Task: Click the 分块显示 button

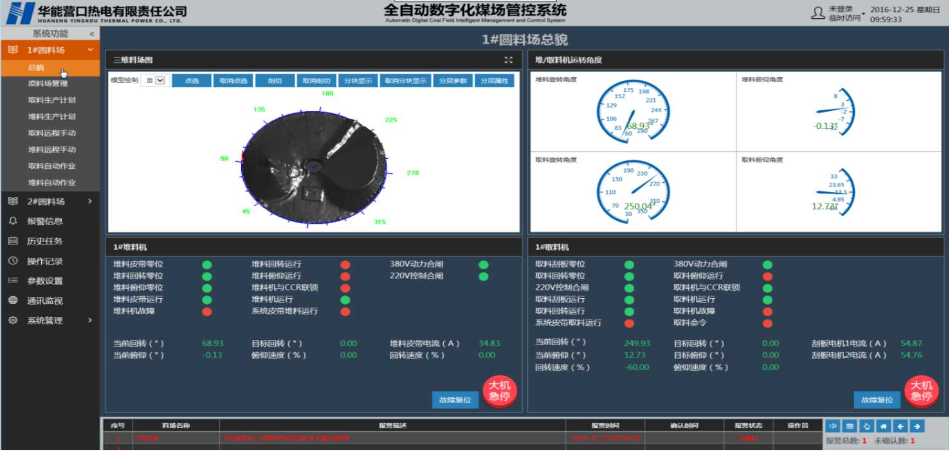Action: pyautogui.click(x=357, y=80)
